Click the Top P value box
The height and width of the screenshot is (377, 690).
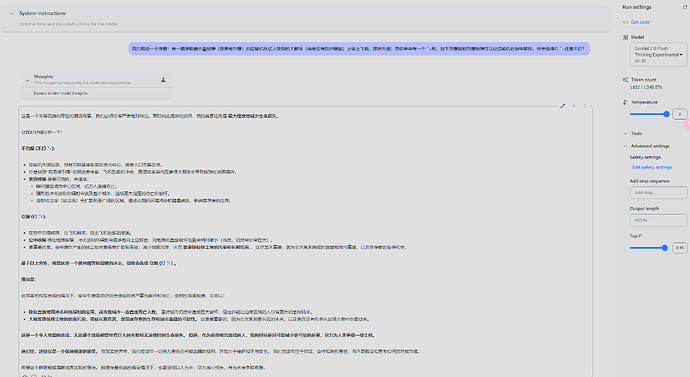680,248
